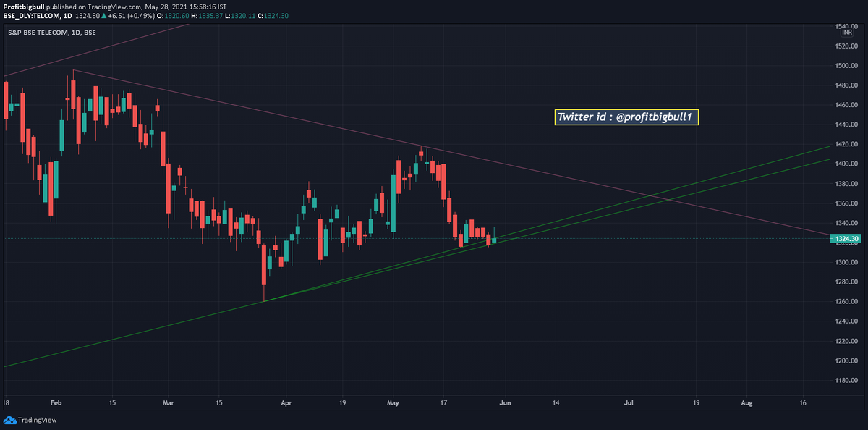
Task: Click the 1300.00 price axis label
Action: (848, 262)
